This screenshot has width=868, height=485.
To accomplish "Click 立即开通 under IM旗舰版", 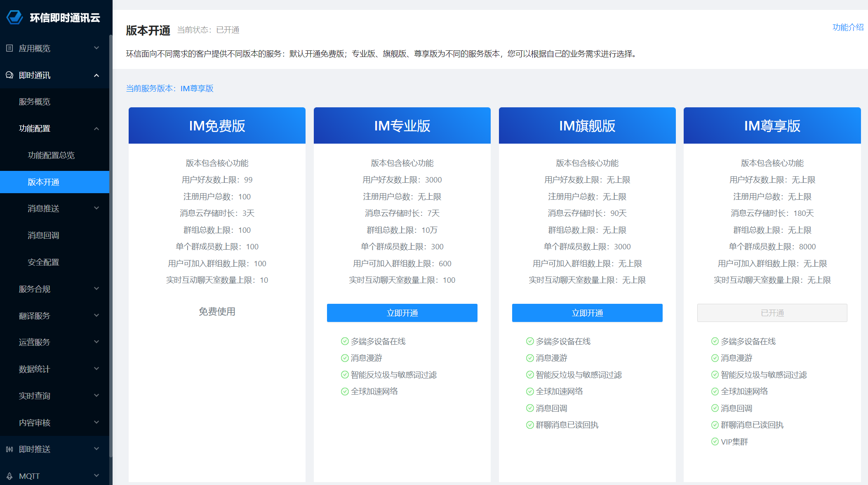I will pyautogui.click(x=587, y=313).
